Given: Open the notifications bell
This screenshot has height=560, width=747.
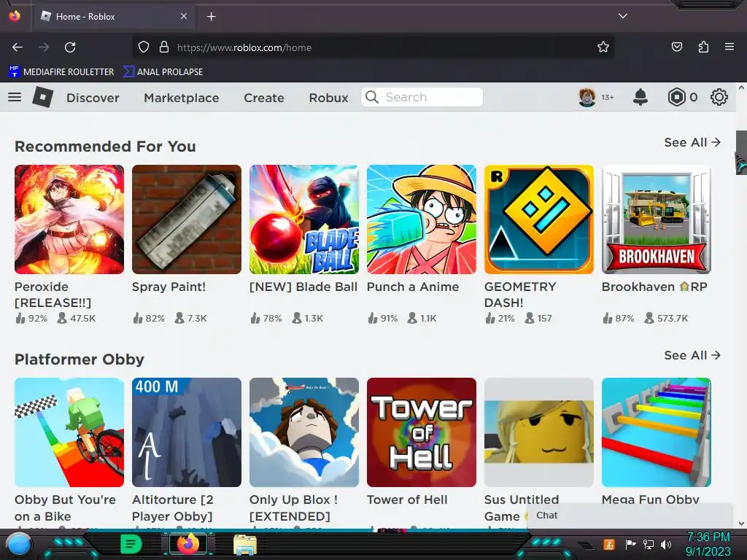Looking at the screenshot, I should pyautogui.click(x=640, y=97).
